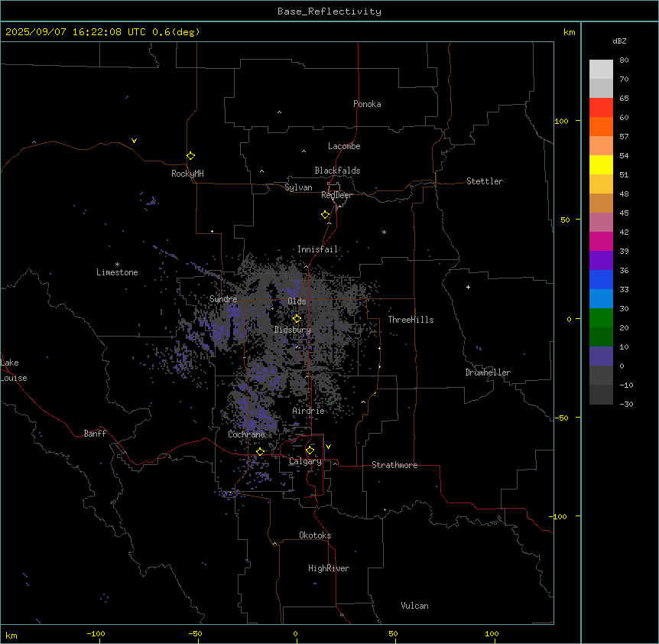
Task: Click the Innisfail town label
Action: point(317,249)
